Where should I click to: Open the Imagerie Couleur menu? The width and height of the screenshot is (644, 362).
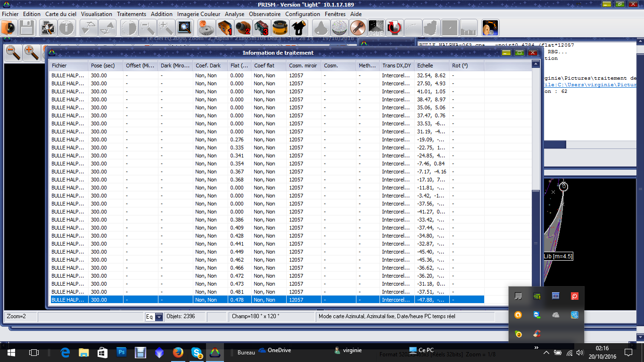coord(198,14)
